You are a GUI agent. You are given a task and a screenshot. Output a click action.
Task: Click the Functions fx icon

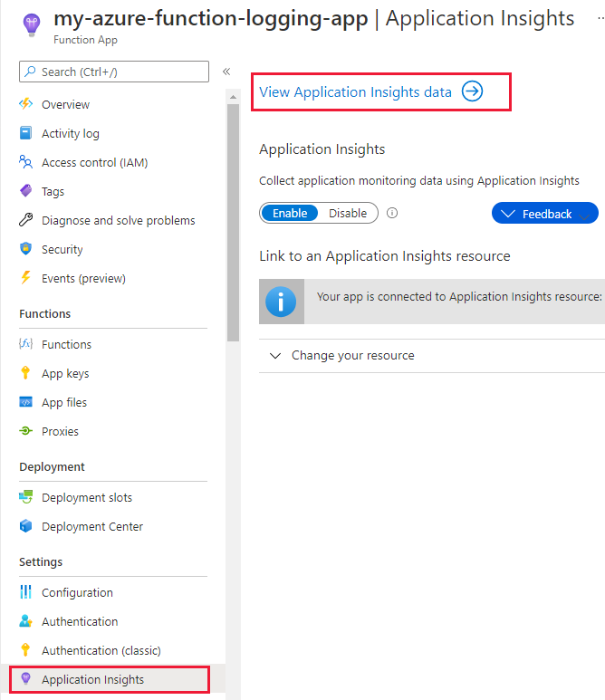[x=26, y=344]
